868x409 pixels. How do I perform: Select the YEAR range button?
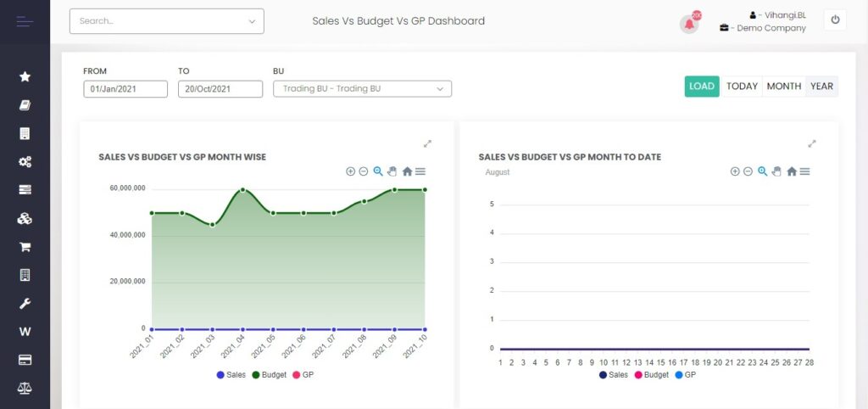tap(821, 87)
